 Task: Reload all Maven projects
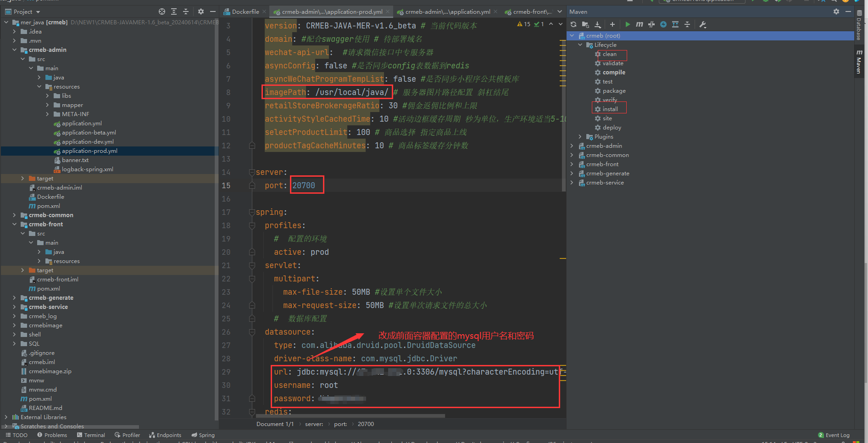point(573,24)
